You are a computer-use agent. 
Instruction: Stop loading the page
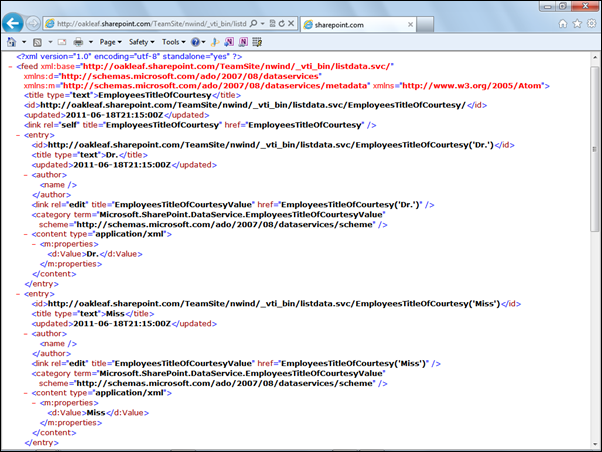291,23
